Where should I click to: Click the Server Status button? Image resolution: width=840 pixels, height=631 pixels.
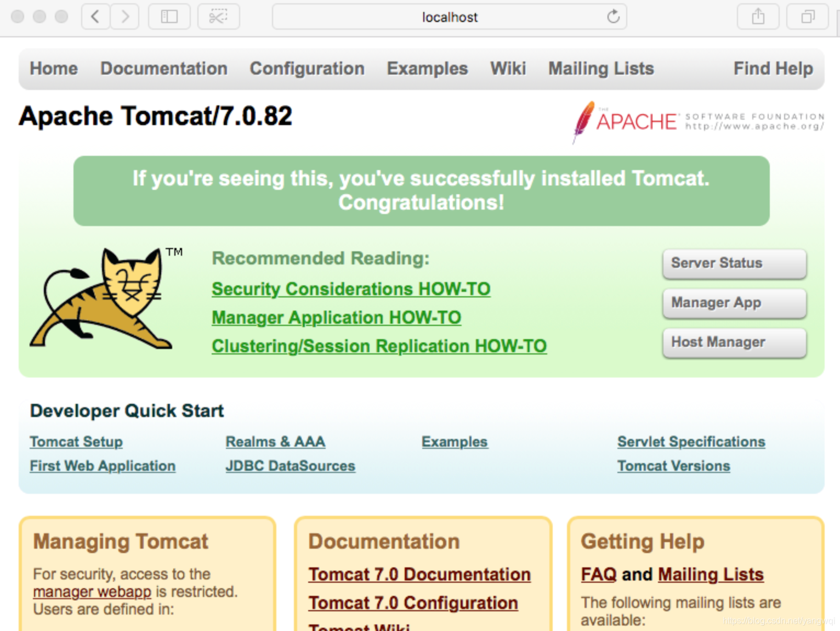point(734,263)
